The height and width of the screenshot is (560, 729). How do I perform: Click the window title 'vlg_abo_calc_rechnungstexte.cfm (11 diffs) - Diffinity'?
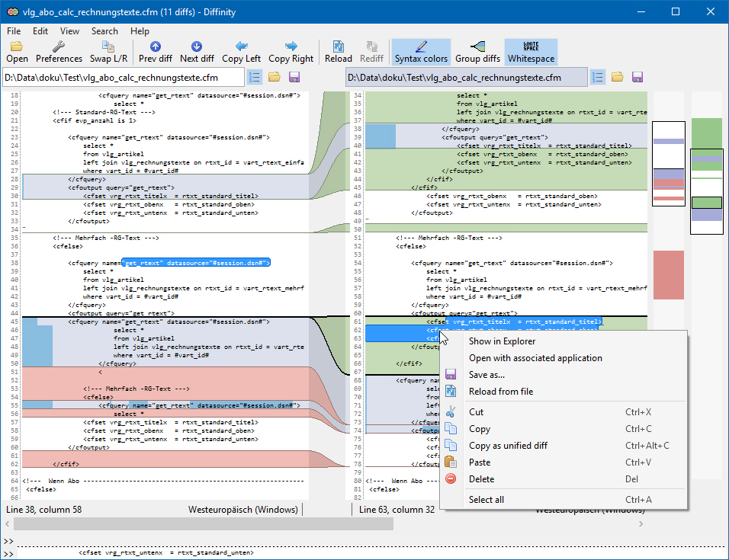point(129,12)
